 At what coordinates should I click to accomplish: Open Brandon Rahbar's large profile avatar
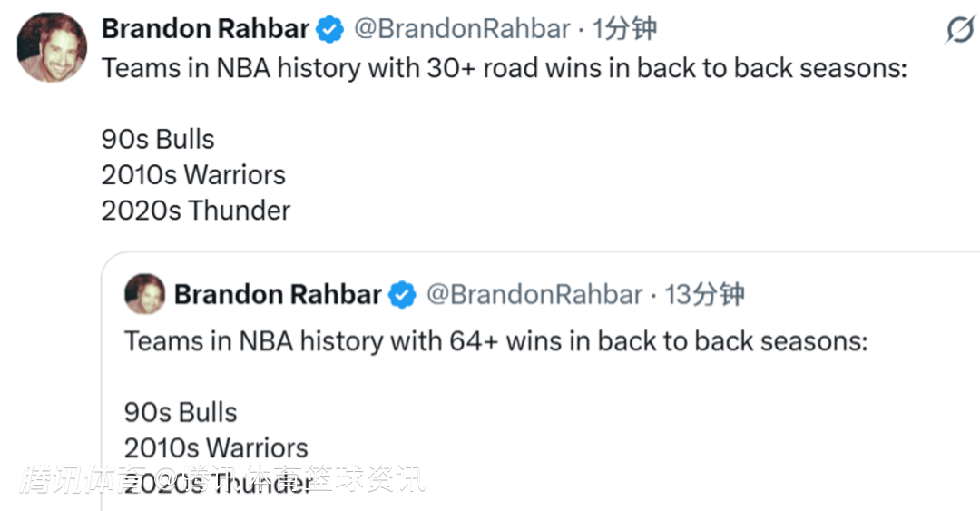52,47
